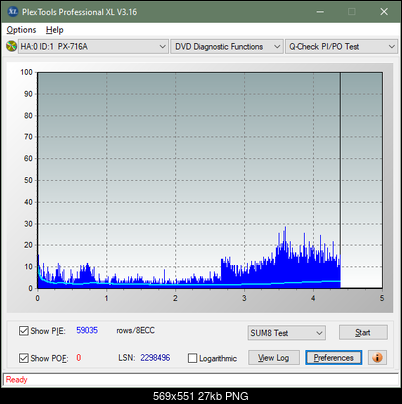Click the Ready status bar text
The height and width of the screenshot is (404, 402).
pos(16,380)
